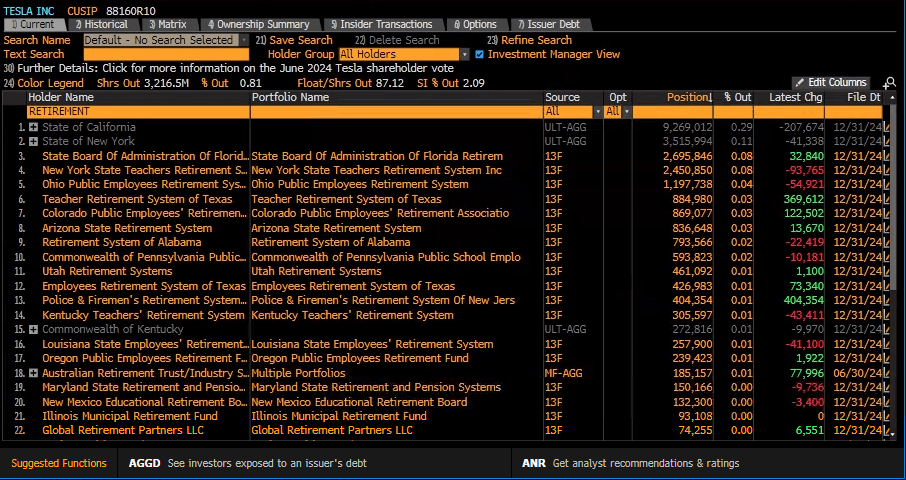This screenshot has width=906, height=480.
Task: Toggle the Investment Manager View checkbox
Action: (x=480, y=54)
